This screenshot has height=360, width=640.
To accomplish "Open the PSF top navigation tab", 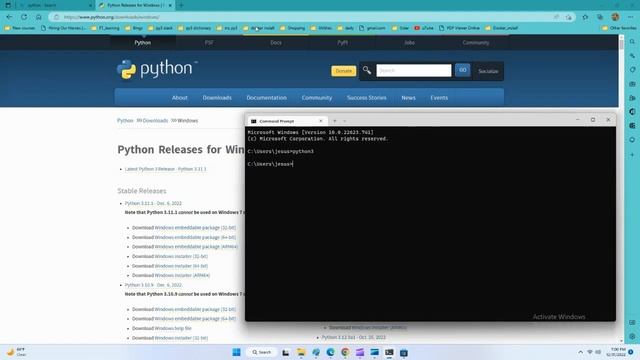I will pos(209,42).
